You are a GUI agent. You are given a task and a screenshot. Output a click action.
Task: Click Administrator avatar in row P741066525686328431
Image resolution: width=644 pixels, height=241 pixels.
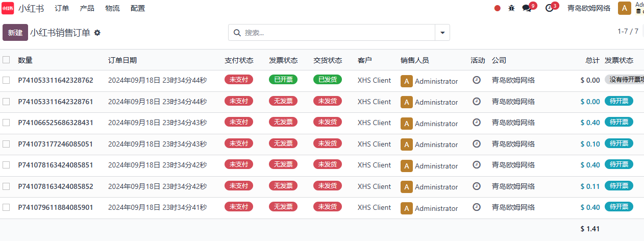[x=407, y=124]
